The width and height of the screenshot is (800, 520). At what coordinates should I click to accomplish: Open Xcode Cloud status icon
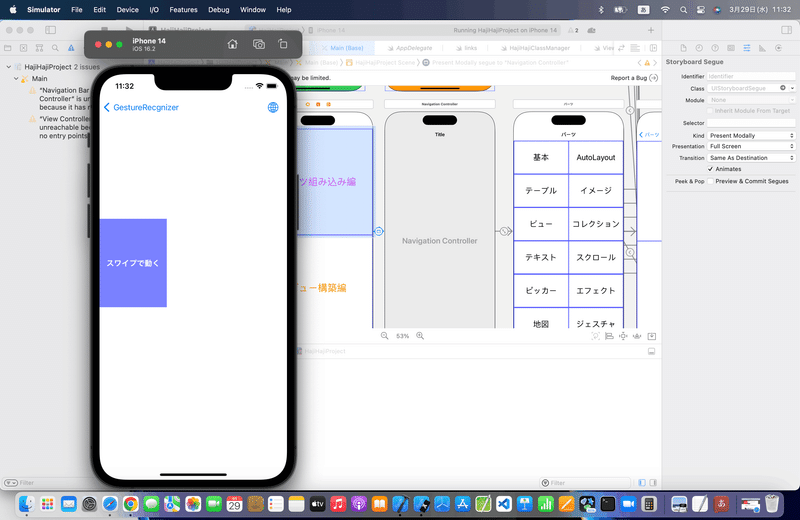click(x=591, y=30)
